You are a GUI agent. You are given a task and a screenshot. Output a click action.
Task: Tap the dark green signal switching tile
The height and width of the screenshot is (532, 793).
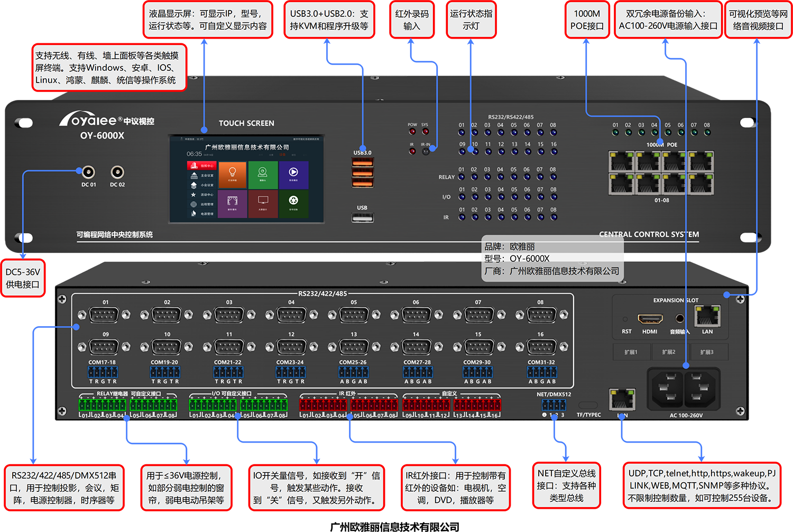click(x=293, y=204)
